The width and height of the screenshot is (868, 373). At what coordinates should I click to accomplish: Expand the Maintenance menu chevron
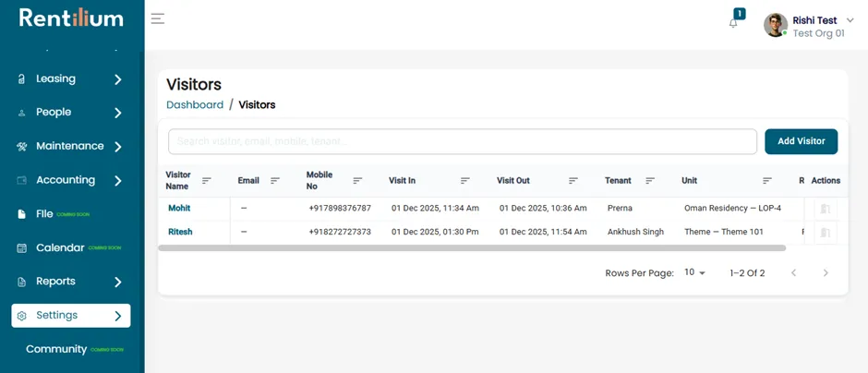coord(118,147)
